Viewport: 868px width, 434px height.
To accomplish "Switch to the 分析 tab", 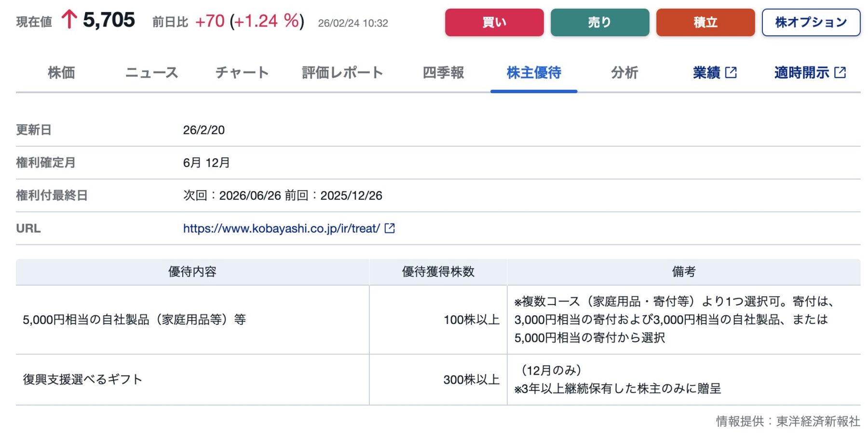I will pos(624,73).
